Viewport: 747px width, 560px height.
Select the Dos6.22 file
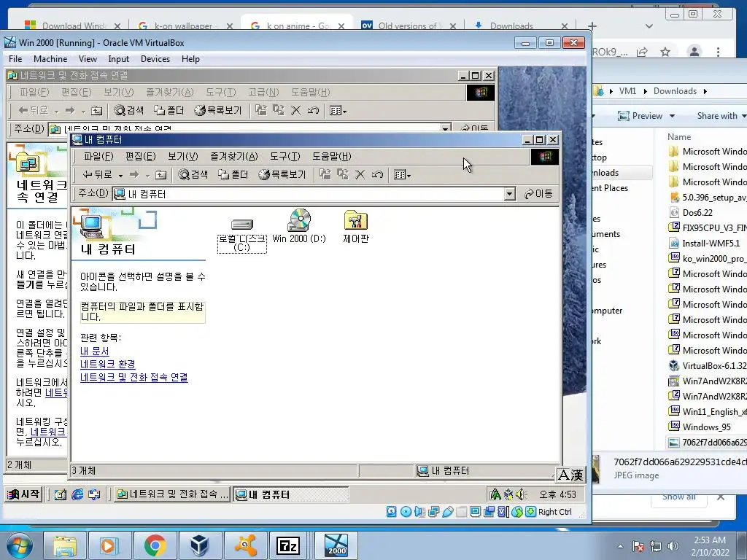[697, 213]
